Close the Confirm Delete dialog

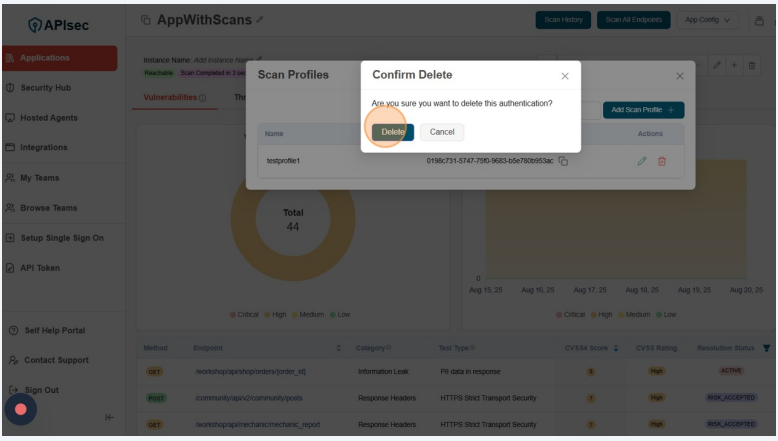pyautogui.click(x=564, y=76)
